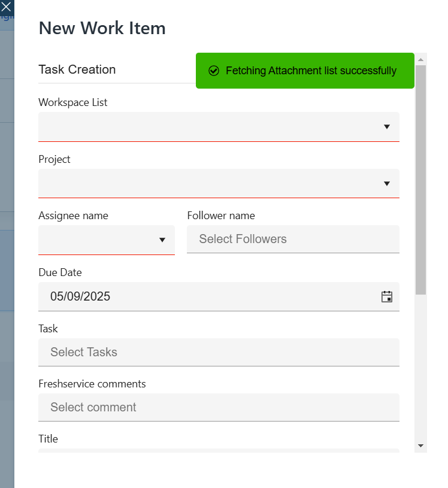Click the Select Followers field

pyautogui.click(x=293, y=239)
